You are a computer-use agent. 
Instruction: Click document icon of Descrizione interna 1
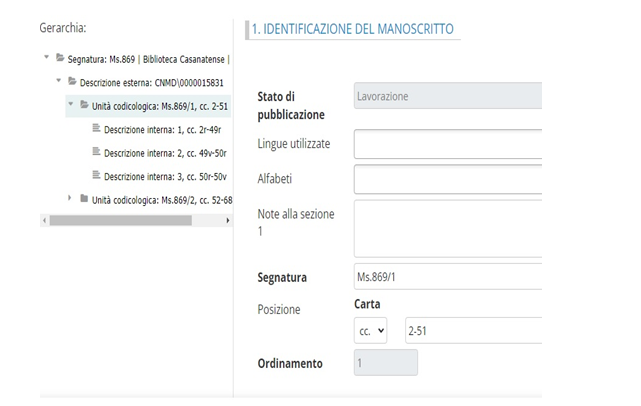point(96,128)
